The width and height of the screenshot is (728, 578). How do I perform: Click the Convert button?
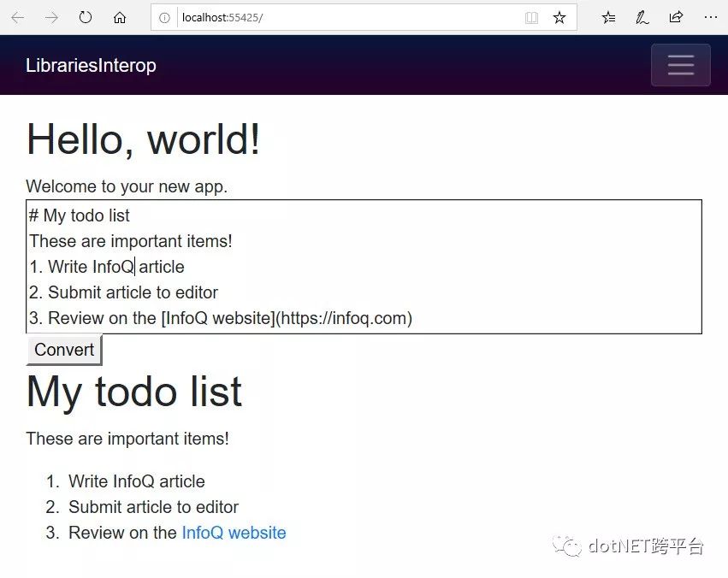tap(64, 350)
